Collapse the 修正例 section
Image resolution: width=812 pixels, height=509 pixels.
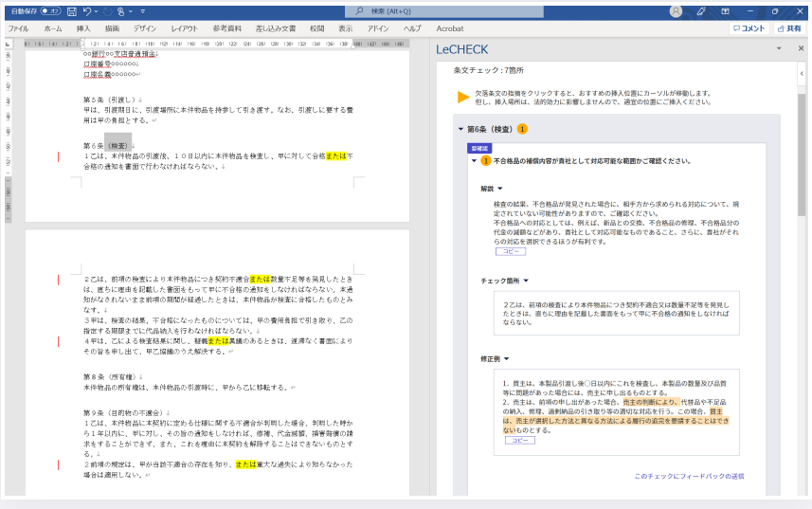pos(507,359)
